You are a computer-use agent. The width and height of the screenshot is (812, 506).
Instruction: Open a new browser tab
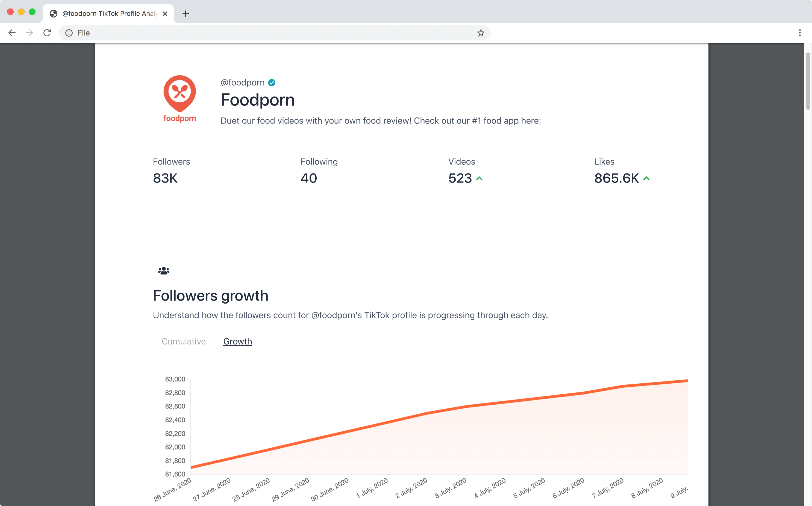186,14
